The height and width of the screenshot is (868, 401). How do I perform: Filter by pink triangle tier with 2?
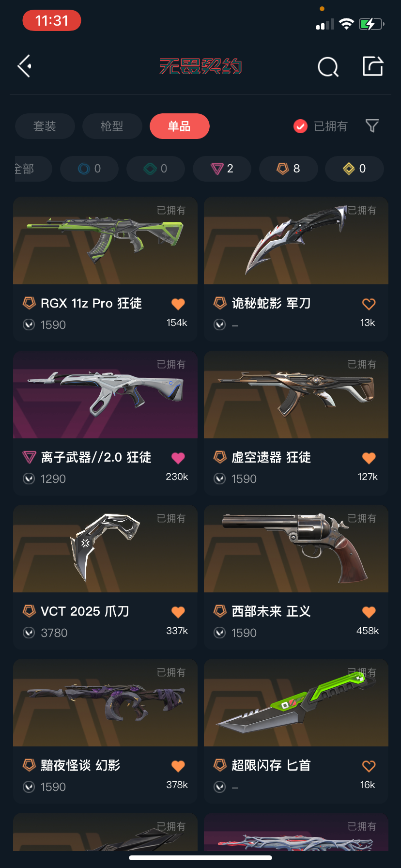coord(222,169)
